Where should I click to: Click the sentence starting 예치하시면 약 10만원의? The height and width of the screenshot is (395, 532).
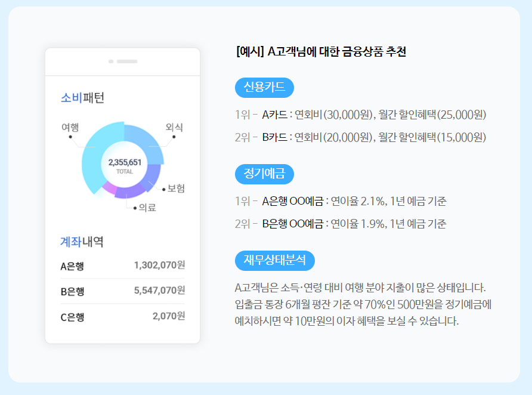[x=347, y=320]
